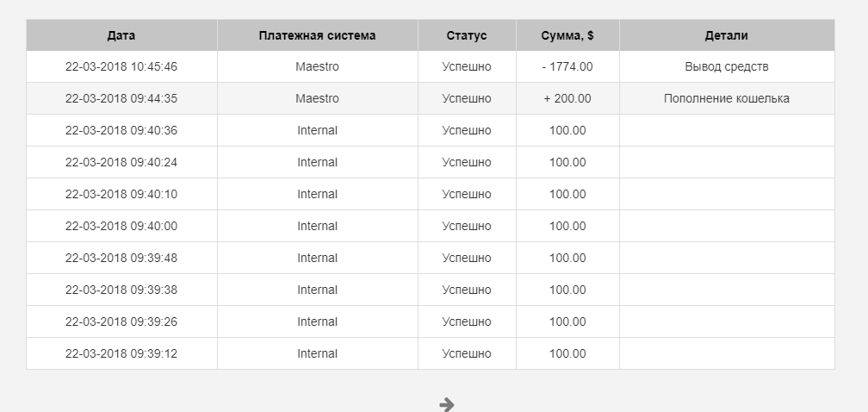Select the - 1774.00 amount cell
868x412 pixels.
click(x=567, y=66)
